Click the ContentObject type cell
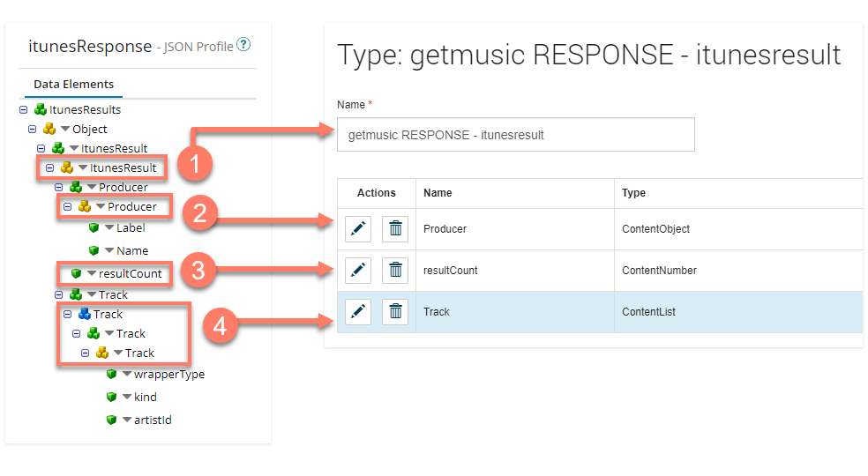The height and width of the screenshot is (476, 868). tap(738, 229)
